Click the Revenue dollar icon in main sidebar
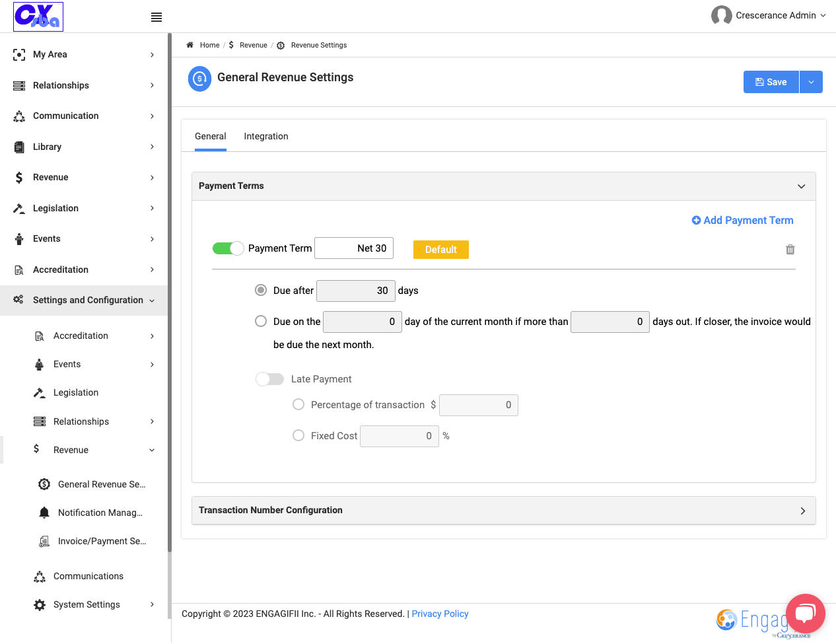Screen dimensions: 836x644 [19, 178]
